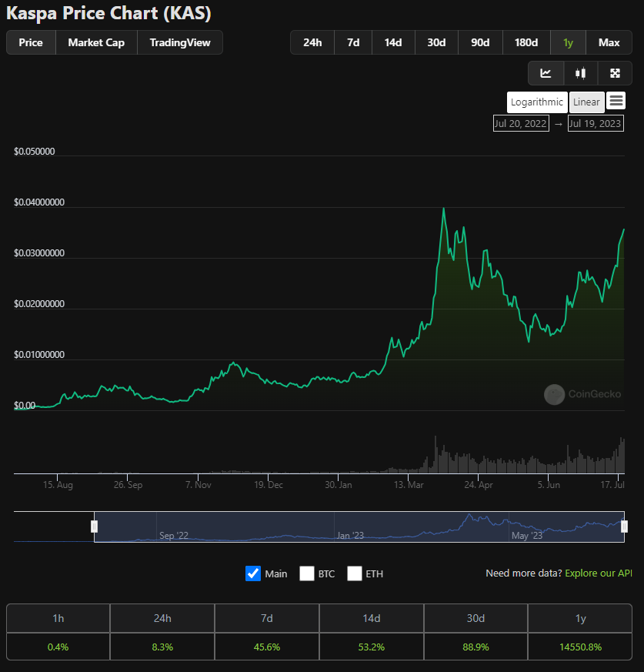Image resolution: width=644 pixels, height=672 pixels.
Task: Grab the right navigator range handle
Action: 624,527
